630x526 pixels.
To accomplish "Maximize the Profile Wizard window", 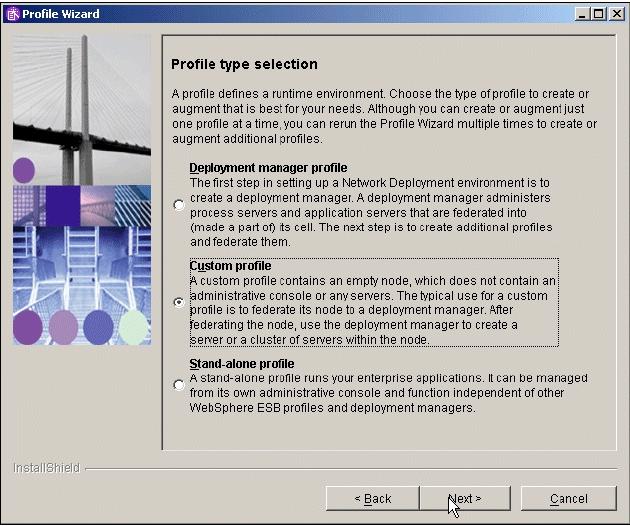I will 598,14.
